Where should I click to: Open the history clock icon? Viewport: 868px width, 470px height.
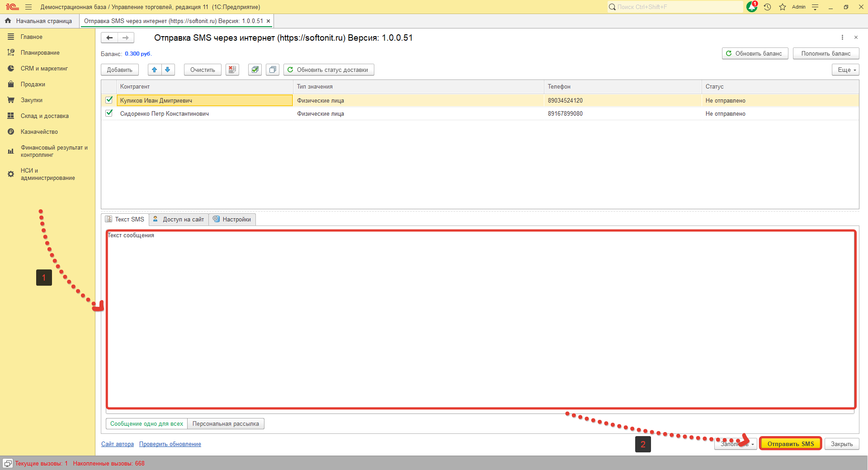pos(767,7)
